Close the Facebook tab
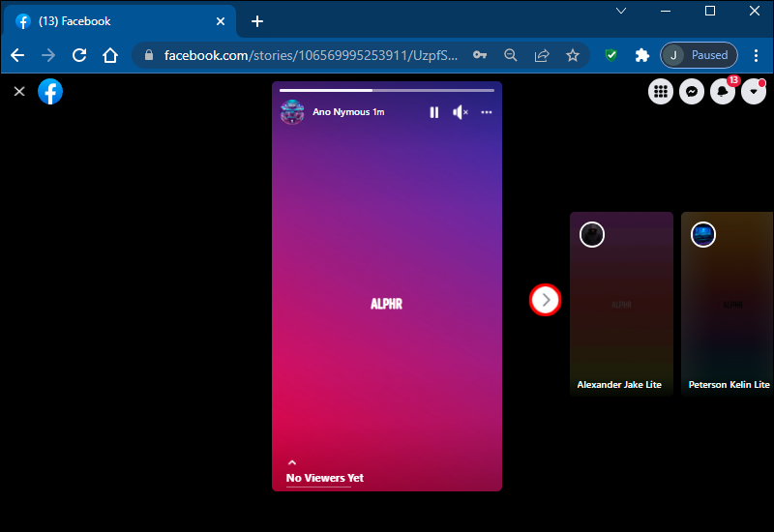The width and height of the screenshot is (774, 532). click(x=221, y=21)
